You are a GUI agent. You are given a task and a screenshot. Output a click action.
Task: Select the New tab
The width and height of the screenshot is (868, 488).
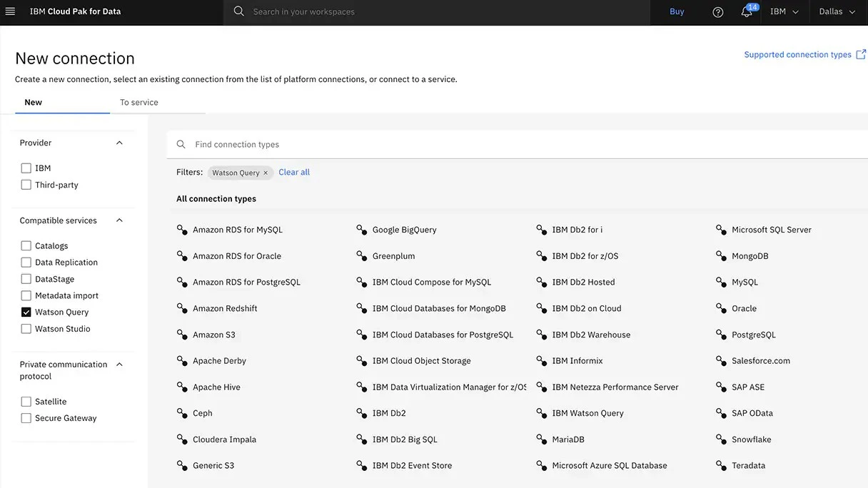pos(34,102)
